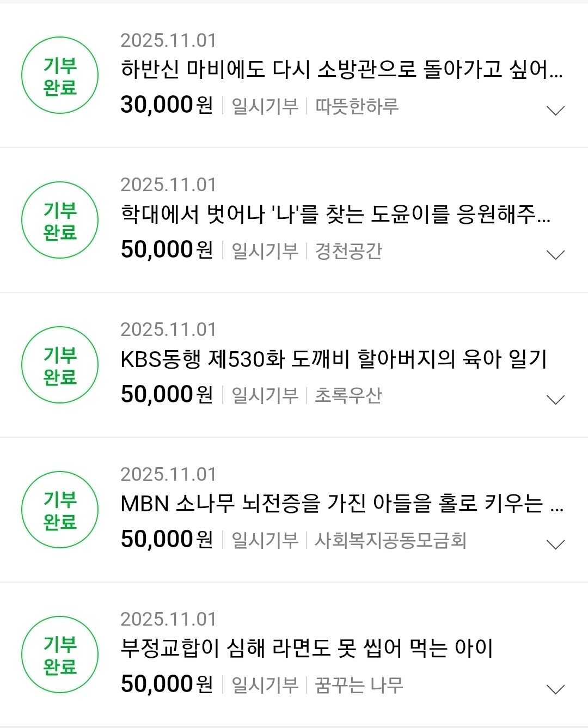Open 부정교합이 심해 라면도 못 씹어 campaign
The image size is (588, 728).
click(307, 649)
